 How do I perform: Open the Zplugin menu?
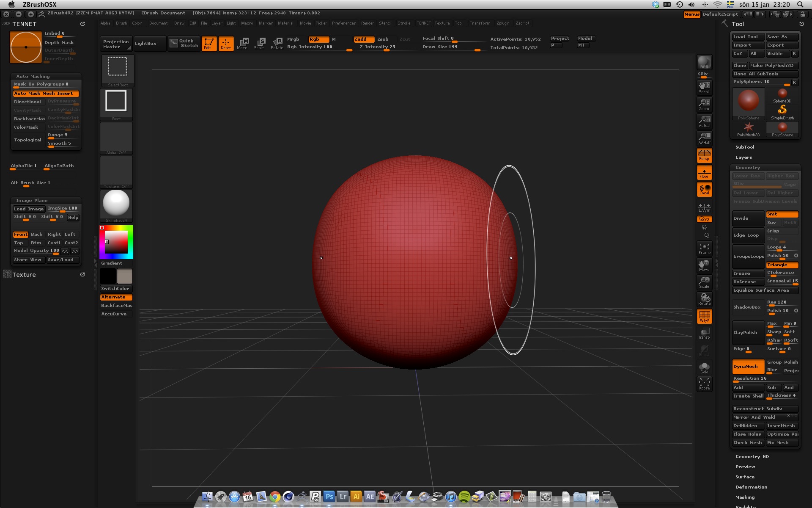[503, 23]
